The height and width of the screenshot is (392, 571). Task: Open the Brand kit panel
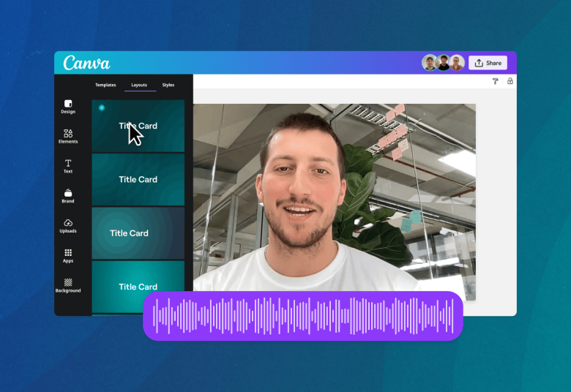click(68, 196)
